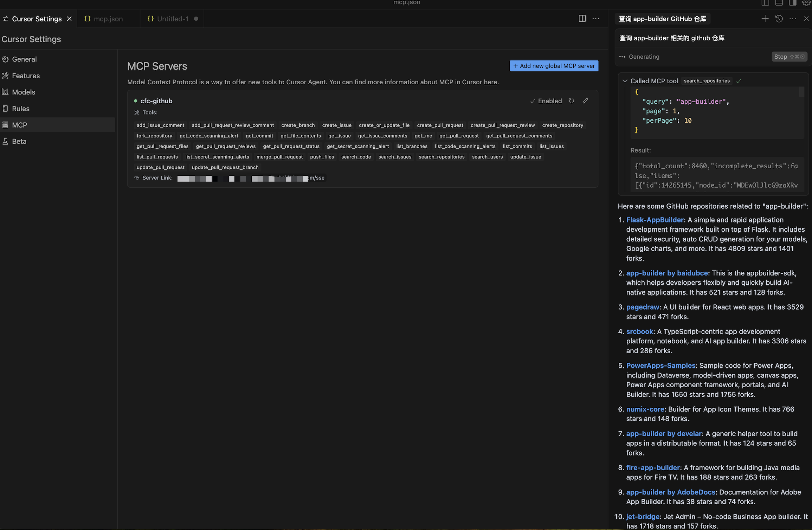The image size is (812, 530).
Task: Toggle the primary sidebar layout icon
Action: [x=765, y=3]
